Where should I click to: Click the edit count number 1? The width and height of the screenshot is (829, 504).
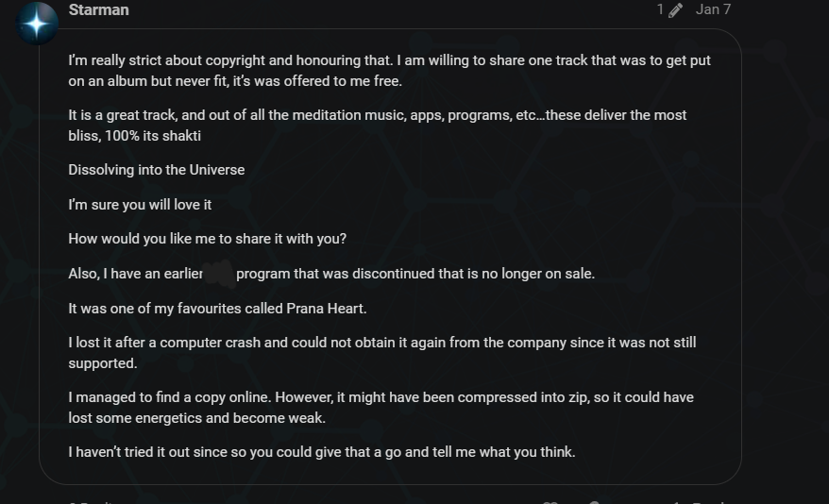pyautogui.click(x=660, y=9)
